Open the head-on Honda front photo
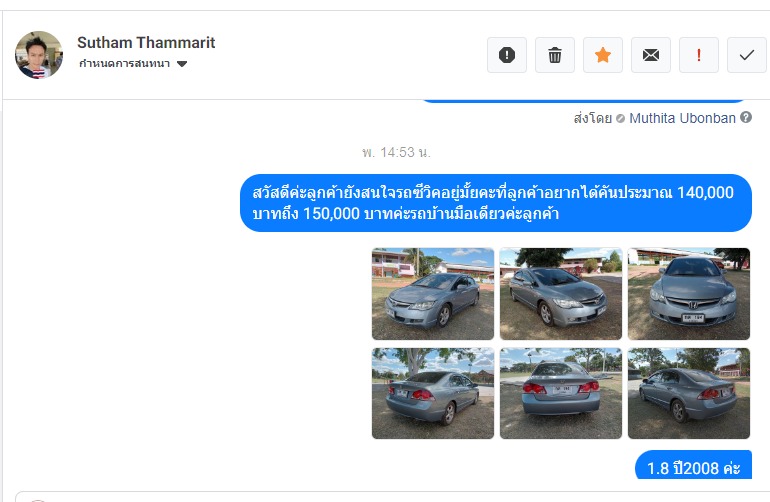The image size is (770, 502). pyautogui.click(x=688, y=294)
